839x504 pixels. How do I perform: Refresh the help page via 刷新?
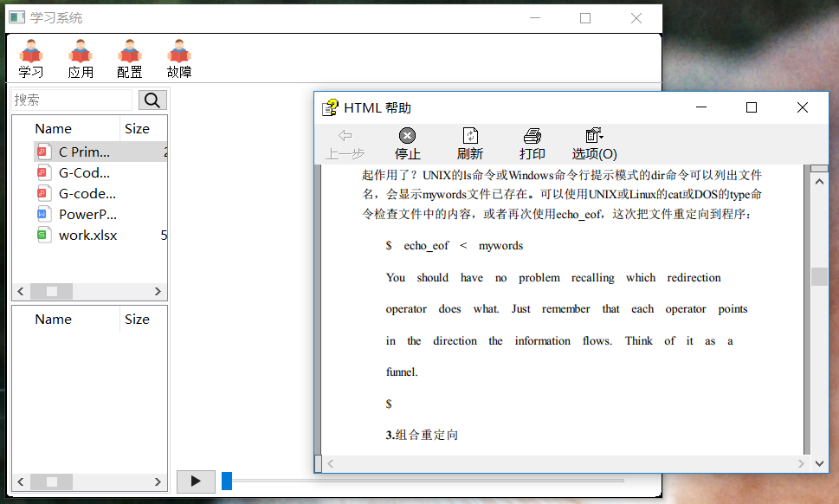[469, 143]
